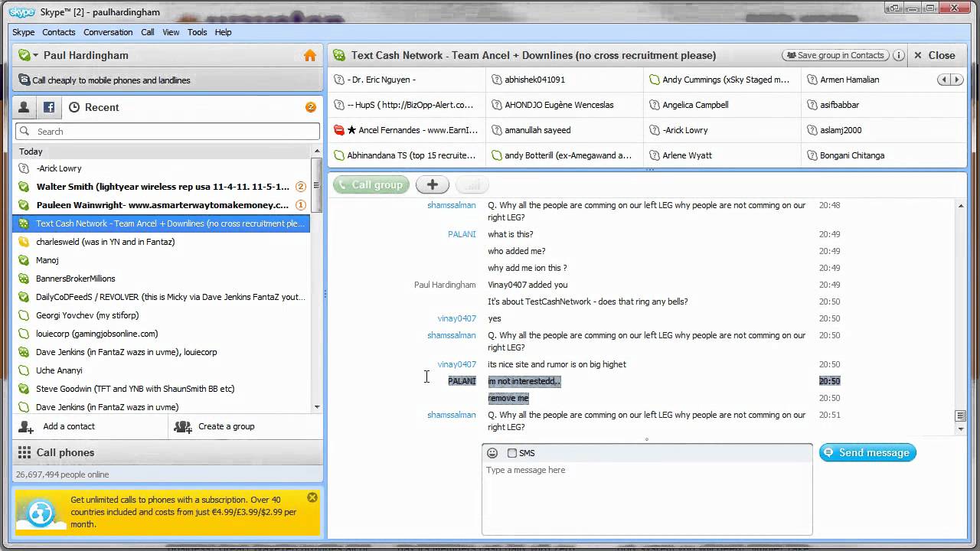Select the Manoj conversation
Image resolution: width=980 pixels, height=551 pixels.
pyautogui.click(x=162, y=260)
